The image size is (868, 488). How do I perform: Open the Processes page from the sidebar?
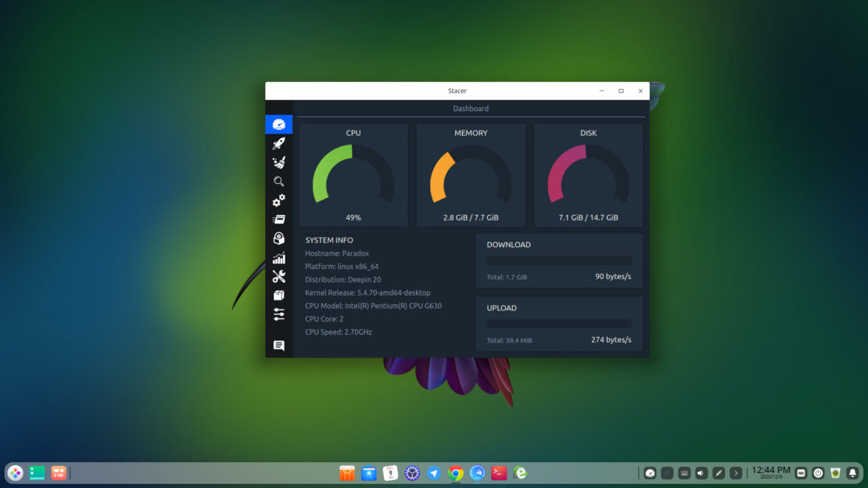(279, 220)
